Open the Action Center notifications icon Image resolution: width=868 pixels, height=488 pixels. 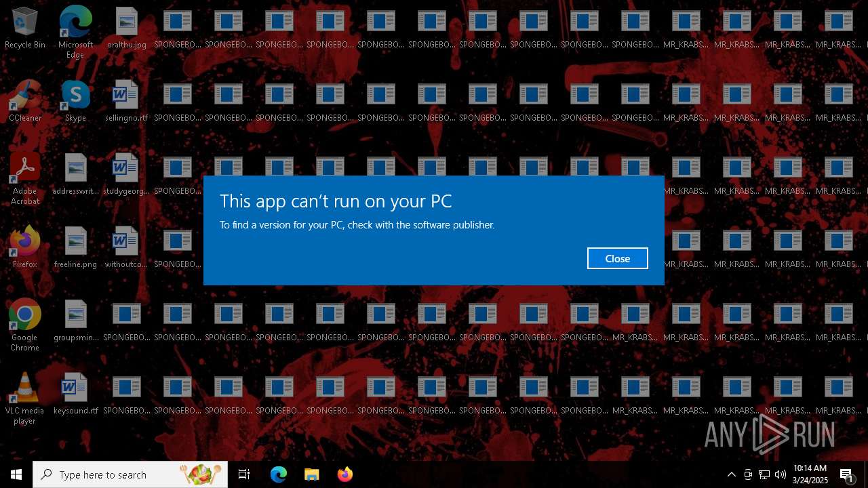click(847, 474)
